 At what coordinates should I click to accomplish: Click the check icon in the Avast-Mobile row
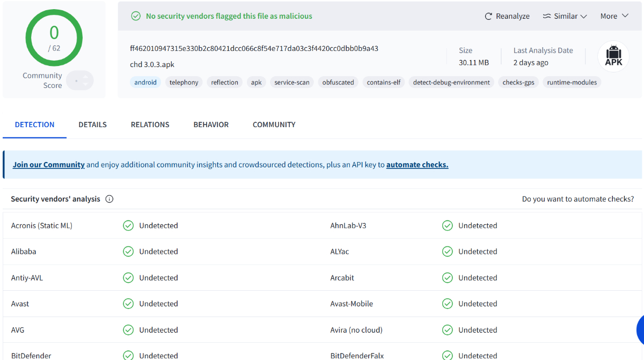[448, 304]
